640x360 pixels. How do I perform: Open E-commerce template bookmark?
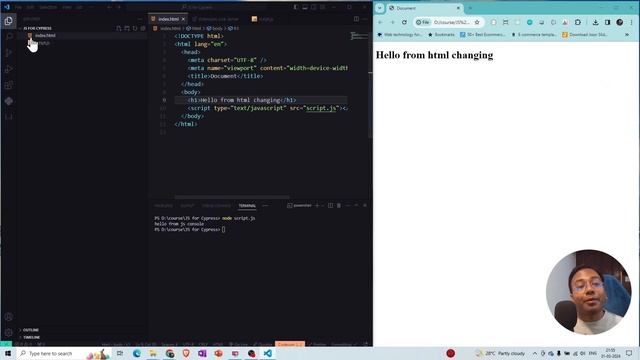pyautogui.click(x=534, y=35)
